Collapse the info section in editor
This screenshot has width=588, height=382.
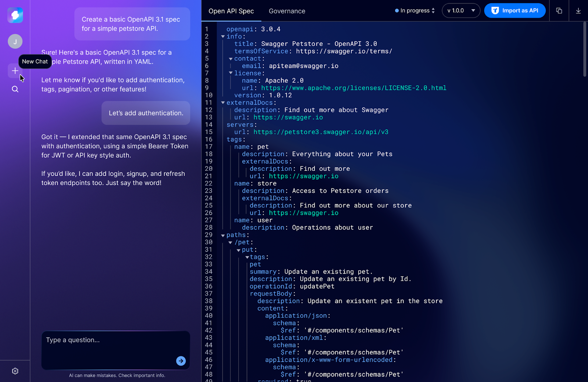pos(223,37)
